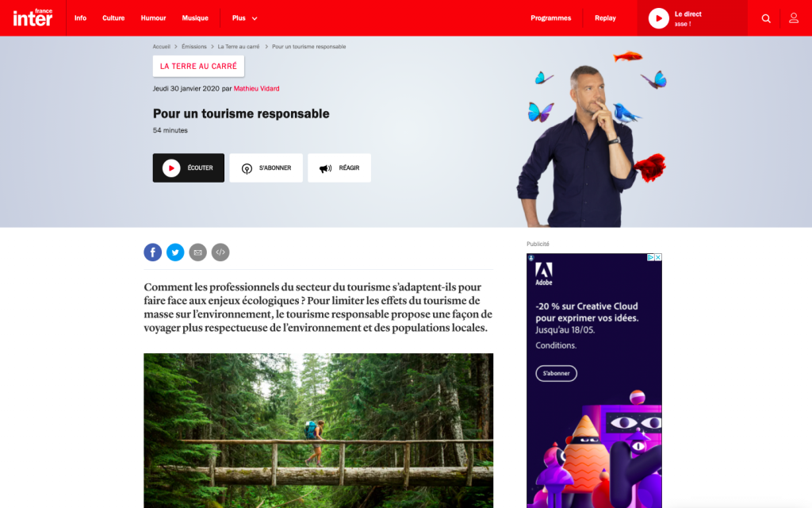Expand the Plus dropdown menu
Screen dimensions: 812x508
pos(244,18)
